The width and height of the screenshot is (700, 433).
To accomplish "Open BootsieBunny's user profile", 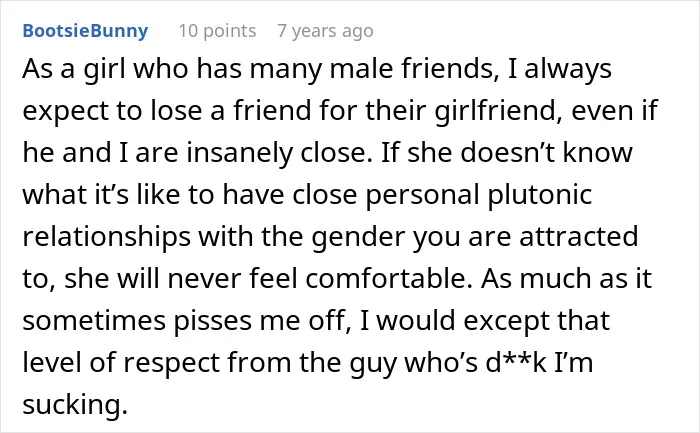I will pyautogui.click(x=85, y=31).
